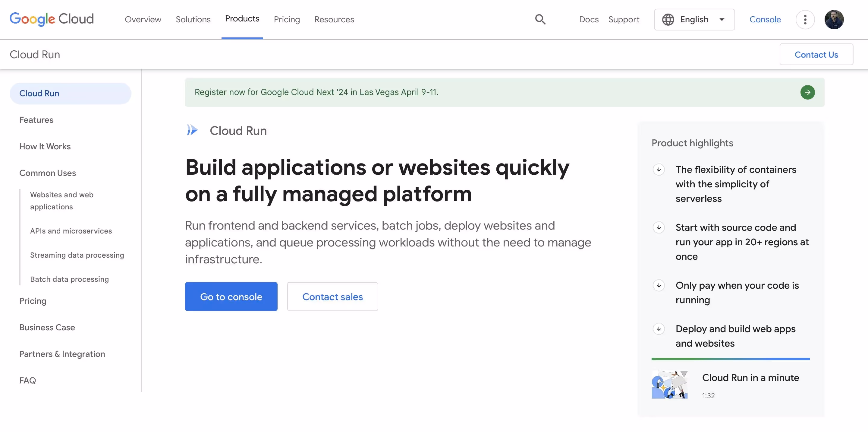The height and width of the screenshot is (432, 868).
Task: Open the search magnifier icon
Action: tap(540, 19)
